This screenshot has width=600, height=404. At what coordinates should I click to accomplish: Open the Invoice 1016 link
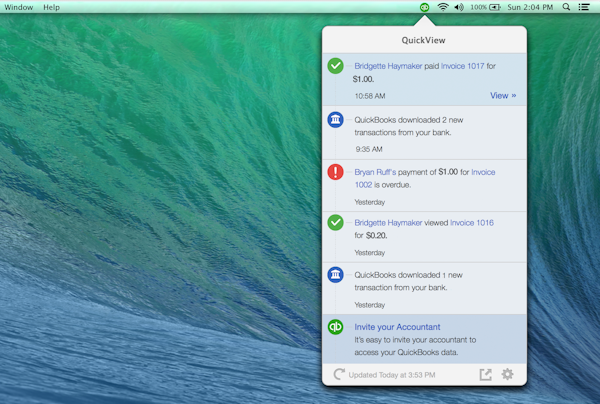[x=472, y=223]
